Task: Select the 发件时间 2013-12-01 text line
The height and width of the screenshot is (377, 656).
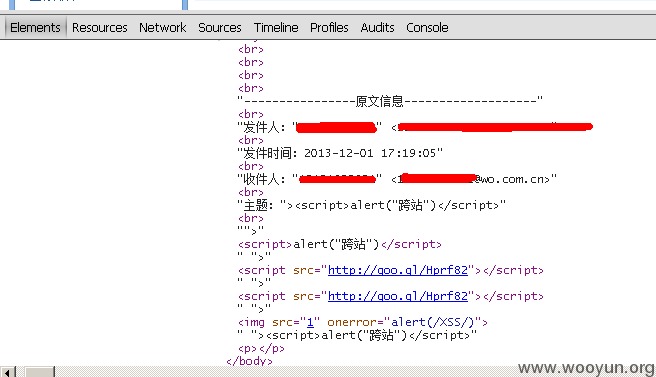Action: click(x=340, y=153)
